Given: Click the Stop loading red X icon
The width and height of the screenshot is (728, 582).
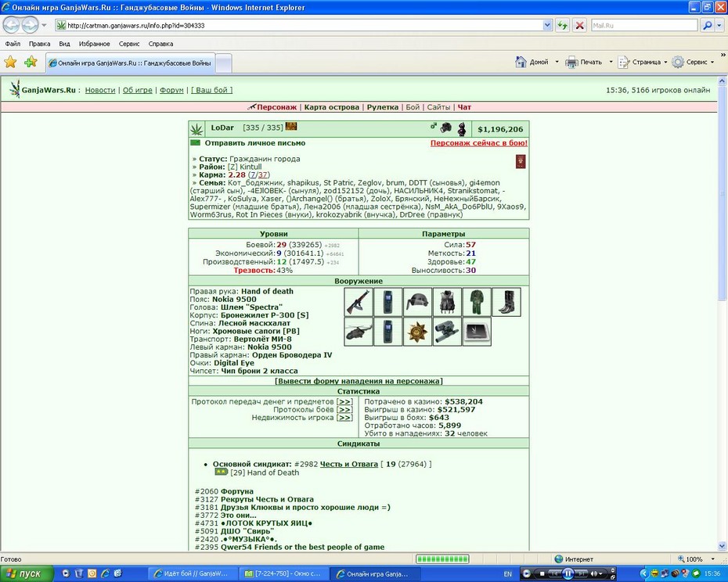Looking at the screenshot, I should (x=579, y=26).
